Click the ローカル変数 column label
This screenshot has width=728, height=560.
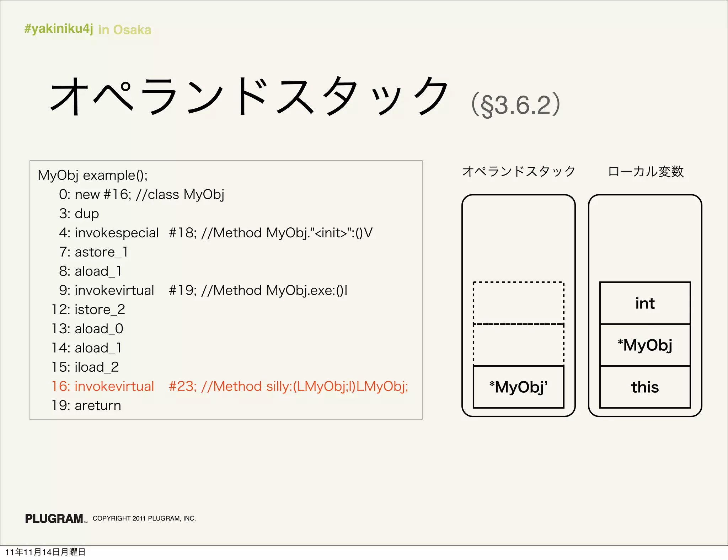coord(646,172)
